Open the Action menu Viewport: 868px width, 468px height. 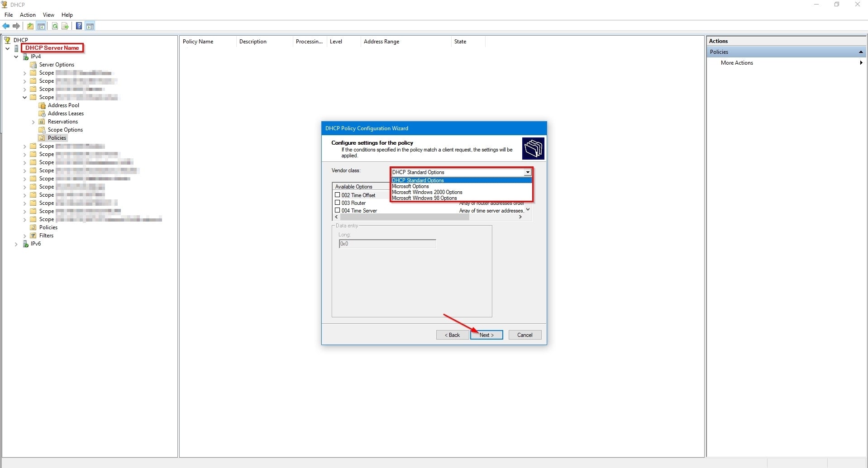tap(28, 15)
